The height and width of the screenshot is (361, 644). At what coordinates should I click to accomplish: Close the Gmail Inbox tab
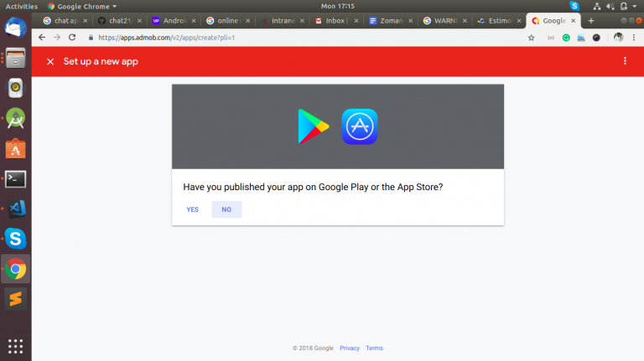click(356, 20)
